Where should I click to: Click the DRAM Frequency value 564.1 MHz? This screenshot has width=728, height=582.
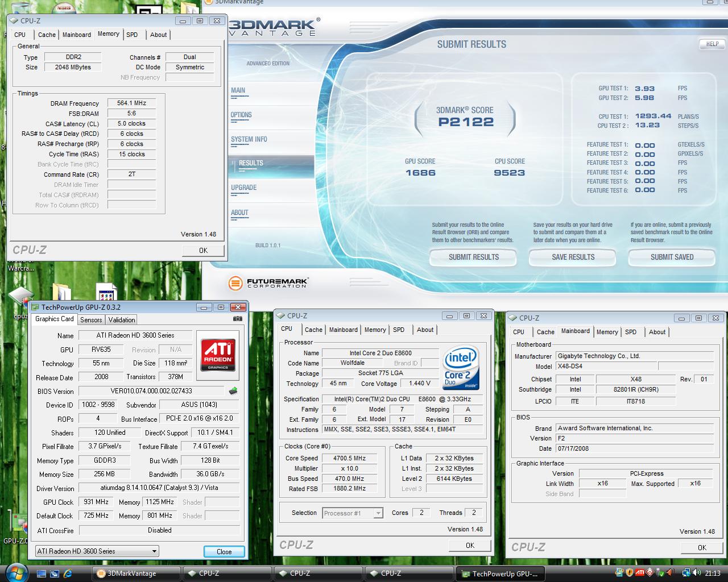(x=131, y=103)
